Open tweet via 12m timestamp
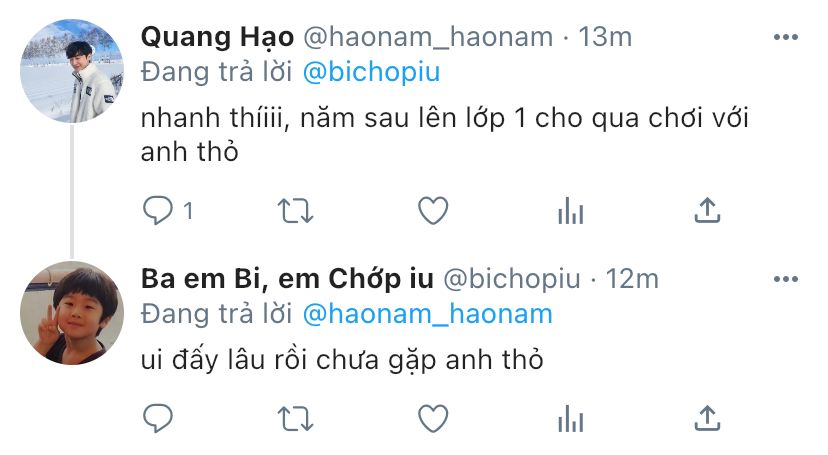This screenshot has height=455, width=828. pos(632,279)
